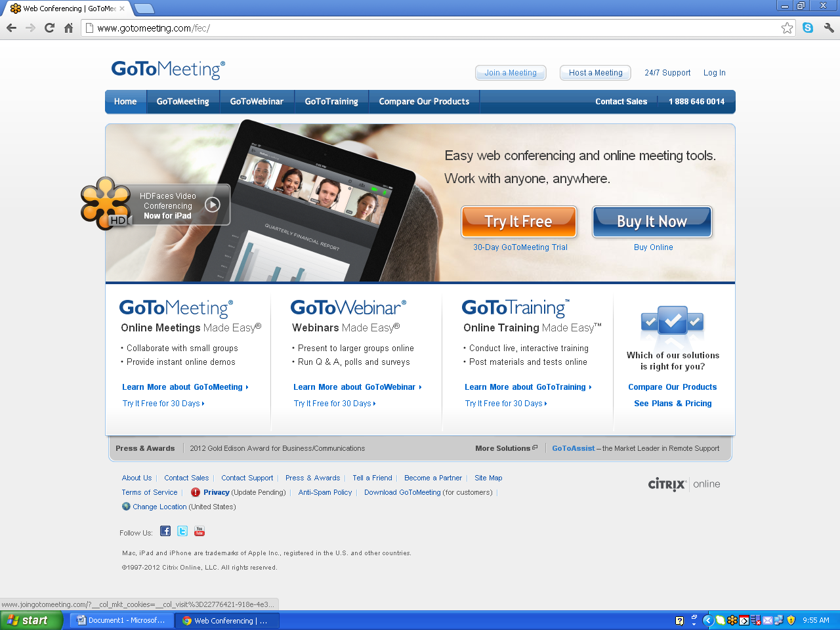Click Learn More about GoToWebinar
Viewport: 840px width, 630px height.
pyautogui.click(x=357, y=387)
